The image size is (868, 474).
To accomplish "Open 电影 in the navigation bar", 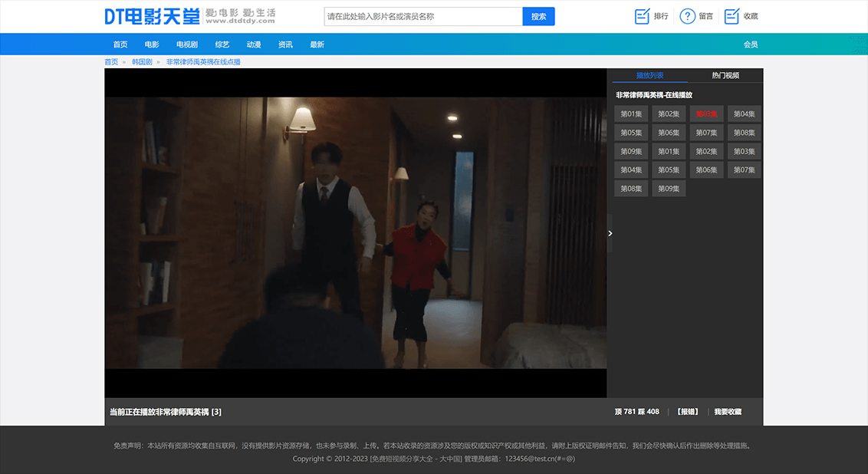I will tap(152, 44).
